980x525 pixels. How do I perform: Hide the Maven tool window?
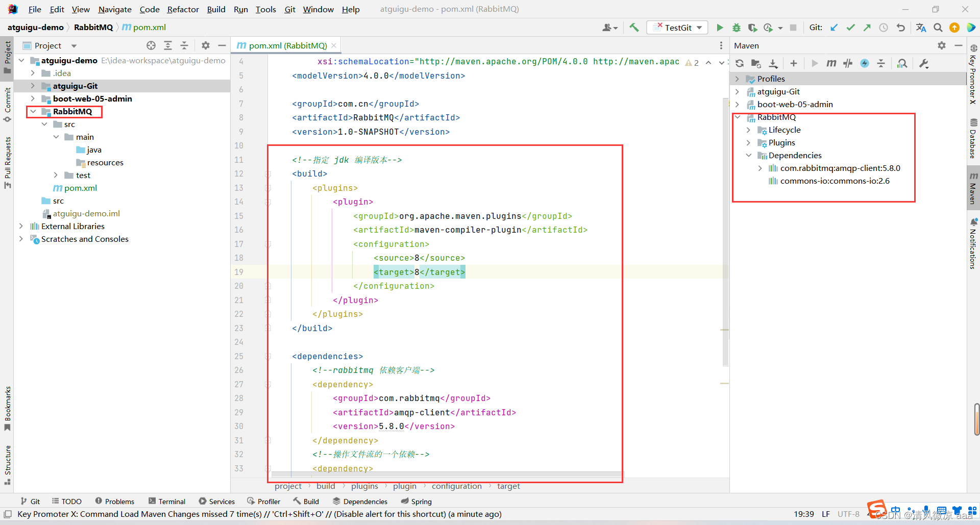[959, 45]
